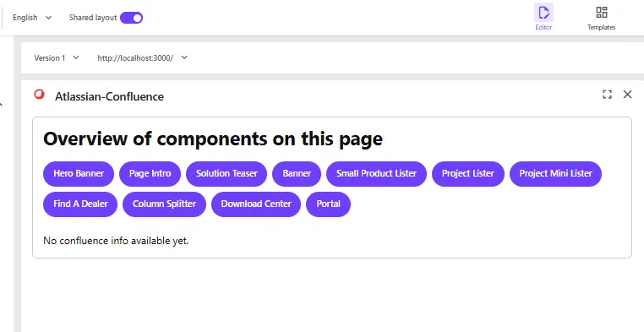This screenshot has height=332, width=644.
Task: Click the Download Center pill
Action: 256,204
